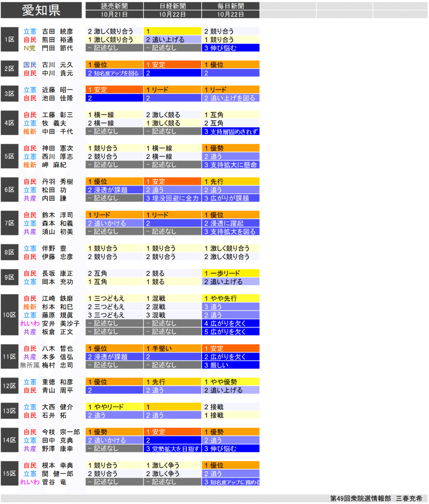Select candidate 丹羽 秀樹
The width and height of the screenshot is (429, 504).
57,182
